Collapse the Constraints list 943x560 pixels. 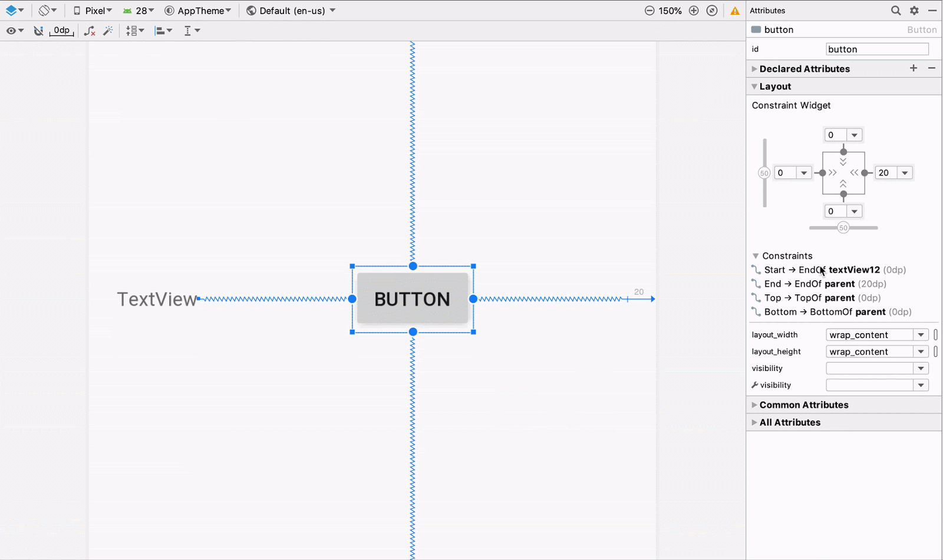pos(756,256)
